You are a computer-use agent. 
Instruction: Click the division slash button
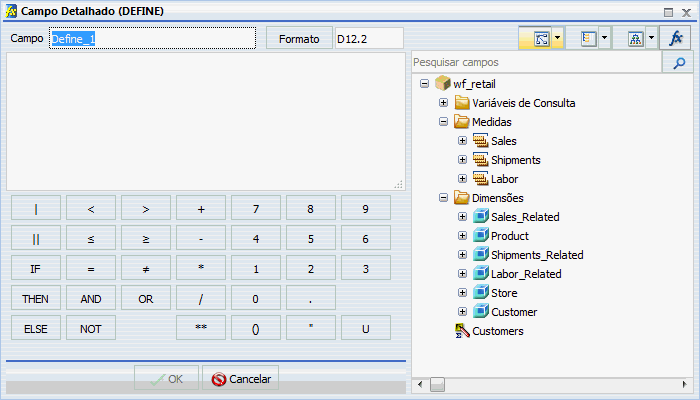201,299
